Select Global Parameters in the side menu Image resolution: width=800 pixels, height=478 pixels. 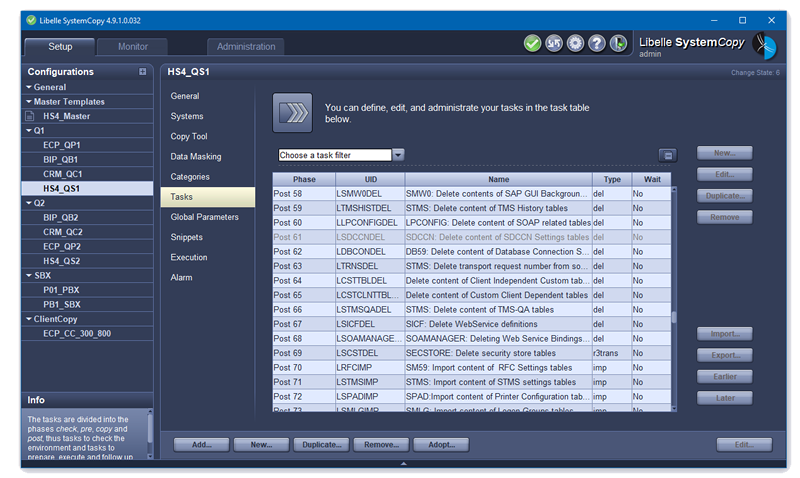pos(204,217)
